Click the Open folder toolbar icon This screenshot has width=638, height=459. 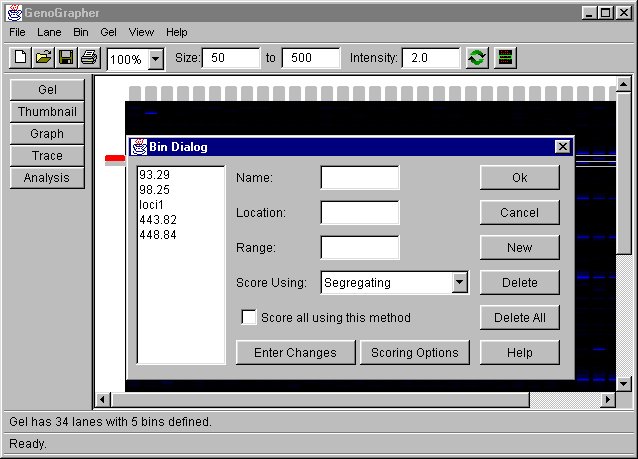[x=43, y=58]
